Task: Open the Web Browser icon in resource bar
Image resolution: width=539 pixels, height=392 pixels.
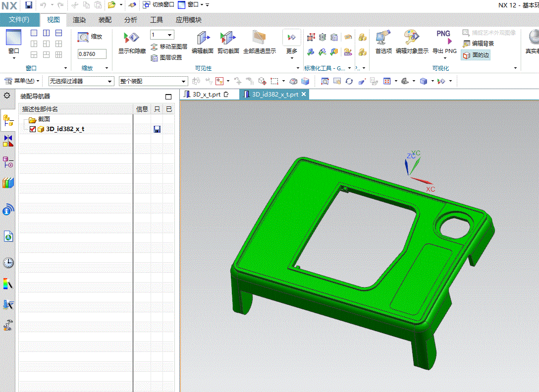Action: 8,236
